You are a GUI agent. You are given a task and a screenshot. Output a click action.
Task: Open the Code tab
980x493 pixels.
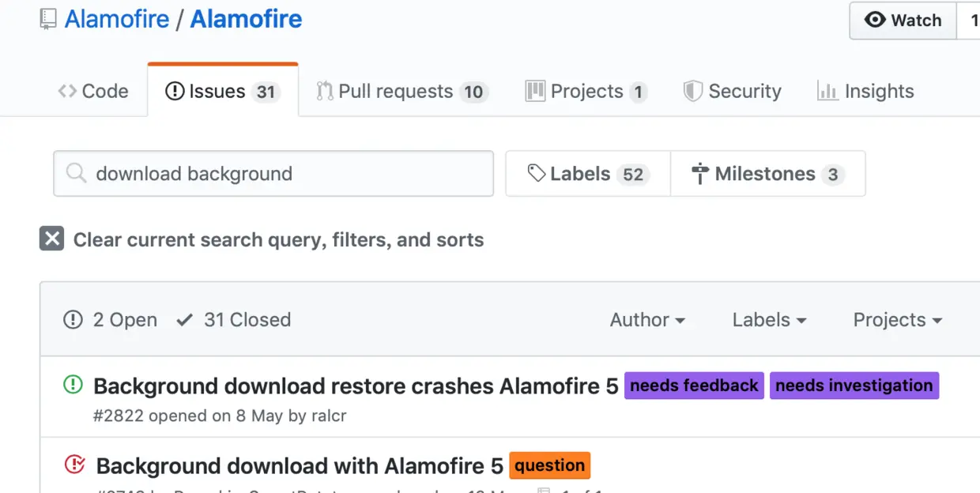point(93,92)
